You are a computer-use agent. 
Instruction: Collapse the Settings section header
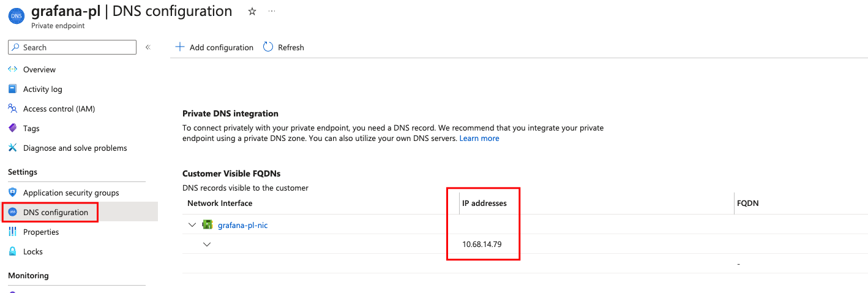coord(23,172)
